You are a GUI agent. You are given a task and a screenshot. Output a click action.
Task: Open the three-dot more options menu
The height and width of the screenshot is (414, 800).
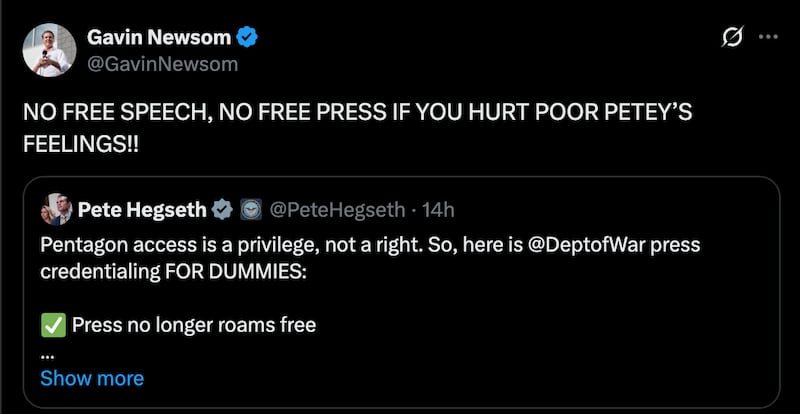tap(768, 38)
